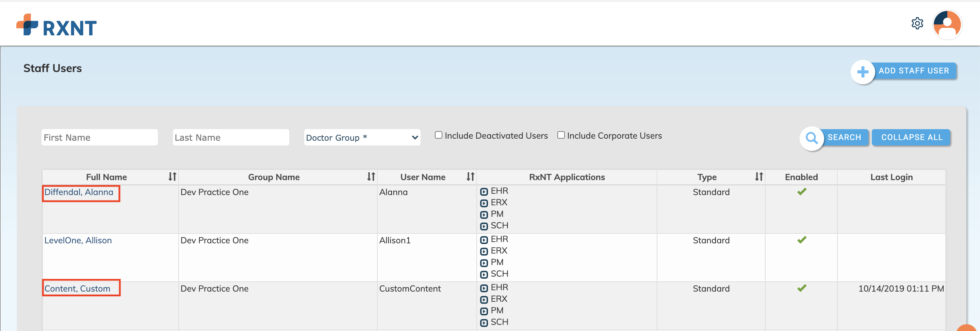Screen dimensions: 980x331
Task: Open the LevelOne, Allison user link
Action: (78, 240)
